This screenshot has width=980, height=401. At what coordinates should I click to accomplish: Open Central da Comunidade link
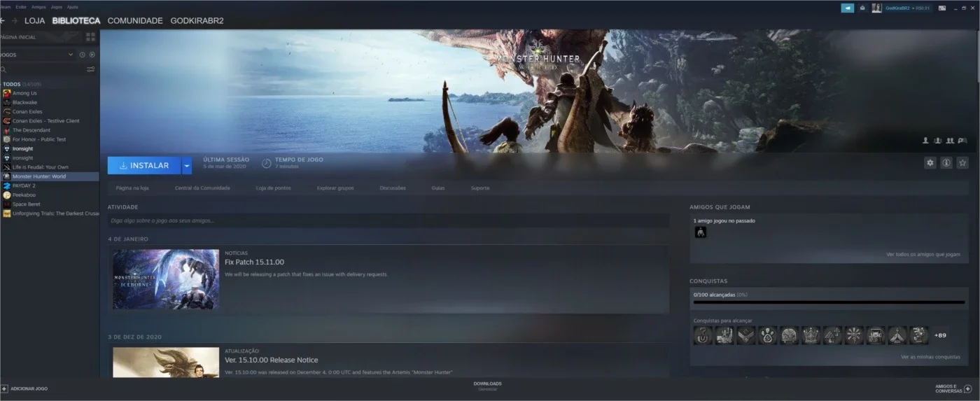coord(202,188)
